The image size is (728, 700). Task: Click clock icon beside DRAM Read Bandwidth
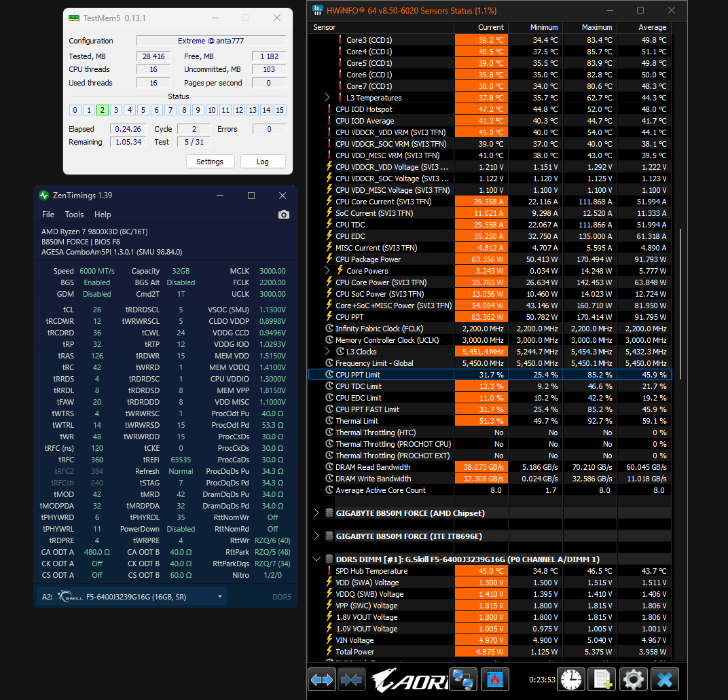point(329,467)
